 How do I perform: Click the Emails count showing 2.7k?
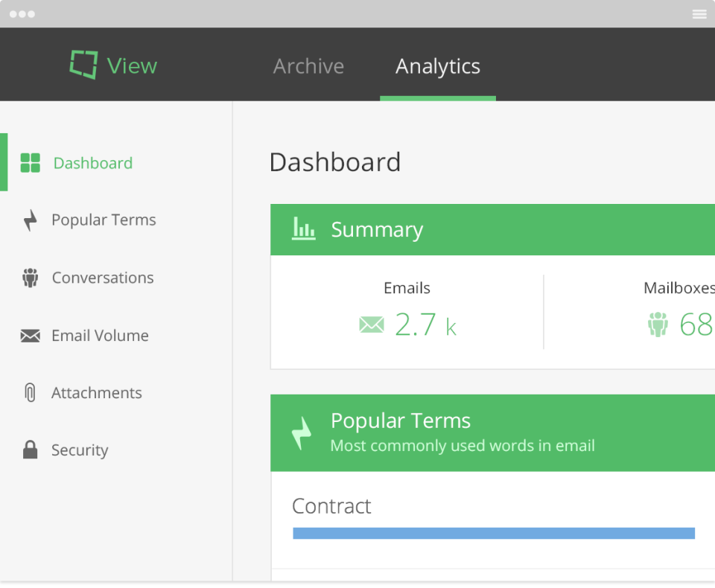pyautogui.click(x=425, y=325)
